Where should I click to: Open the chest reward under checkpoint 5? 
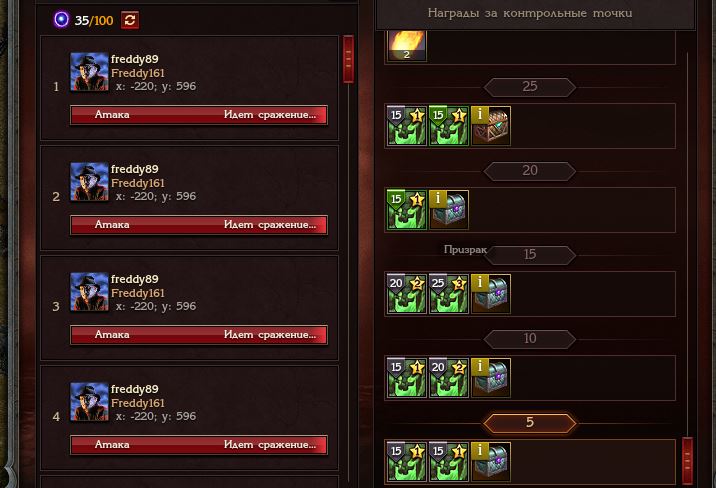(491, 462)
